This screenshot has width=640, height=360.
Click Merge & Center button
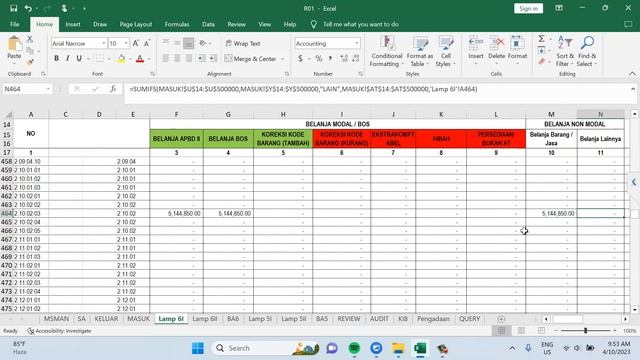pos(251,59)
